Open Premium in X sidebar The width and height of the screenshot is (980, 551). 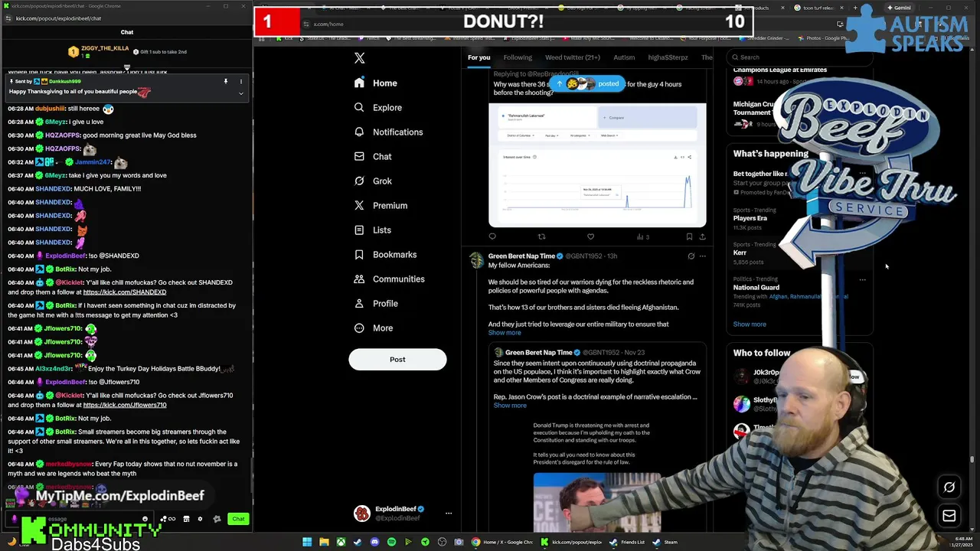coord(381,205)
